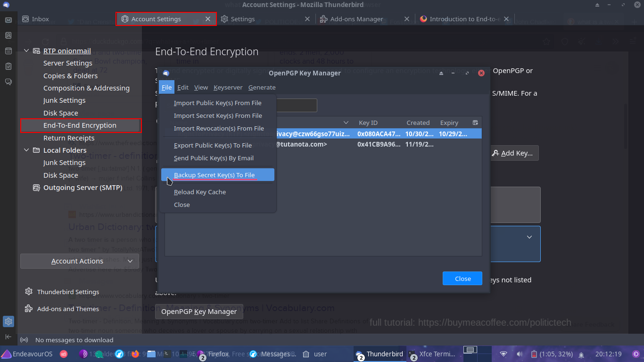
Task: Close the Account Settings tab with its X
Action: [x=207, y=19]
